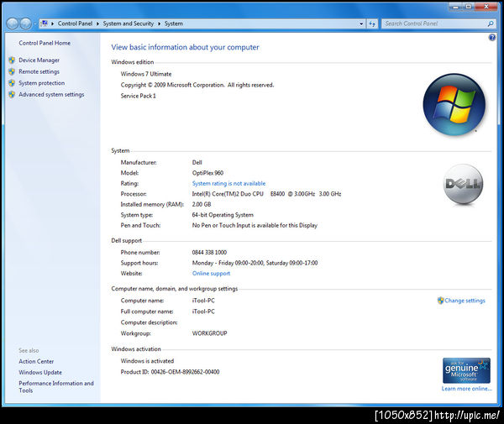Click phone number 0844 338 1000
Screen dimensions: 504x424
pyautogui.click(x=209, y=253)
